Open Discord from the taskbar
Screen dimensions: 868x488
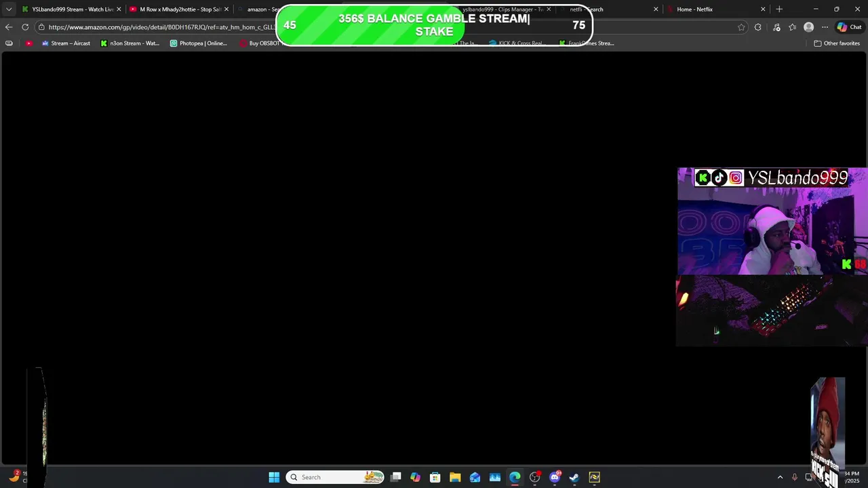(x=555, y=477)
